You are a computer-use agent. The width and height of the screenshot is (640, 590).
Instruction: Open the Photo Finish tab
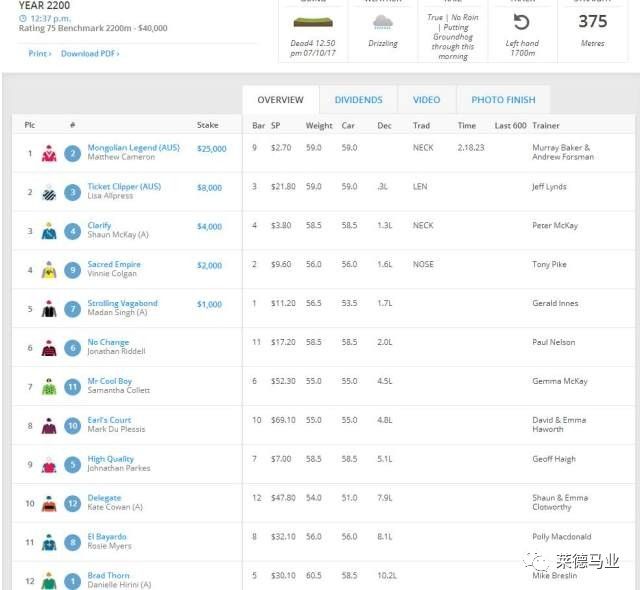coord(503,100)
